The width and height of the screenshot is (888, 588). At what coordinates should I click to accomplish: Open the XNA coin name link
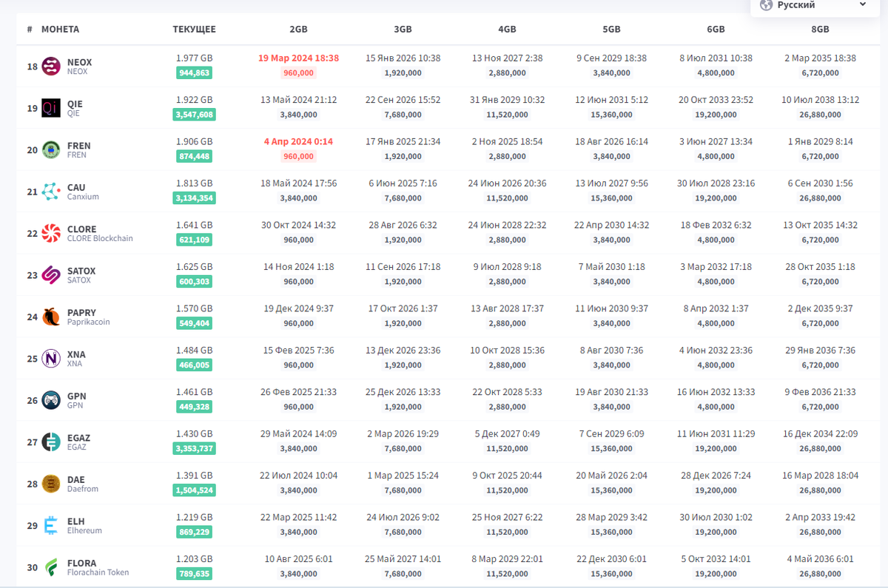coord(76,354)
